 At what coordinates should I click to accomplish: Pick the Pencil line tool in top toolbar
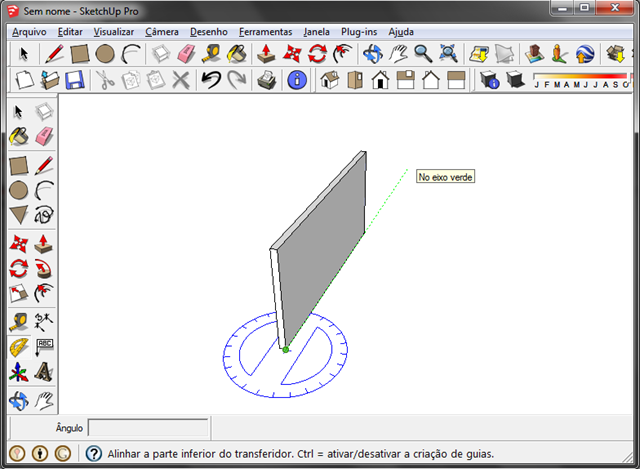coord(54,54)
